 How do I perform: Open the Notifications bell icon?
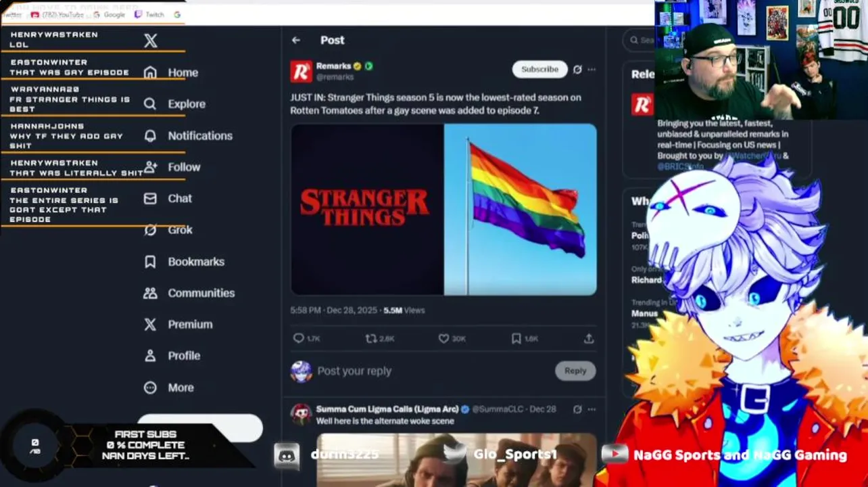pyautogui.click(x=150, y=135)
